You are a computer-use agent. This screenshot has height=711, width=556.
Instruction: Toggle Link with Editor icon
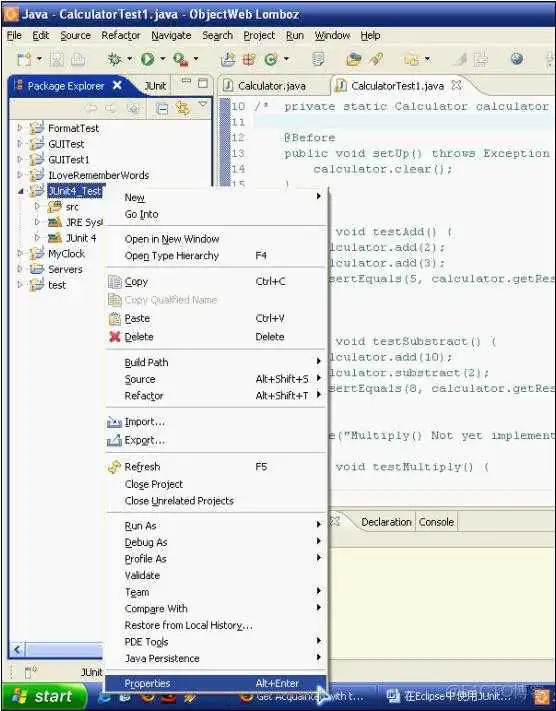click(x=183, y=108)
